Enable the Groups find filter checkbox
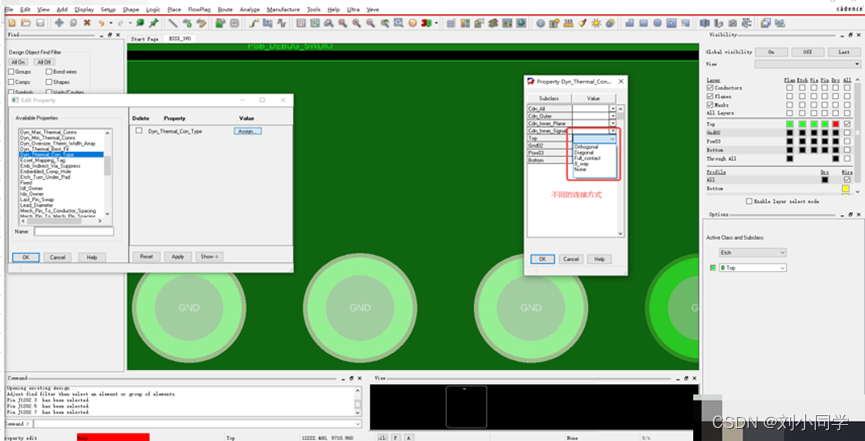Image resolution: width=865 pixels, height=441 pixels. [11, 72]
